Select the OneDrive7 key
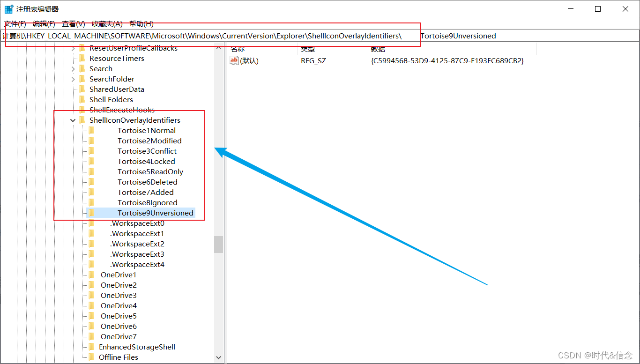This screenshot has height=364, width=640. point(119,336)
